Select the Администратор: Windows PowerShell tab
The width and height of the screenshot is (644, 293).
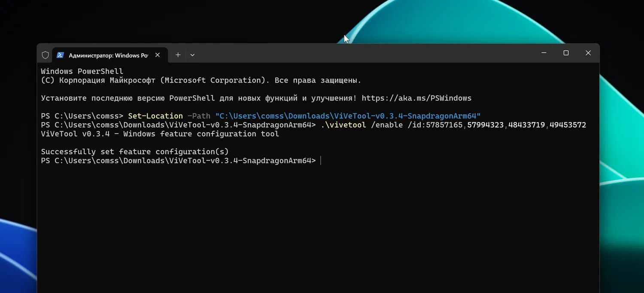[x=108, y=55]
